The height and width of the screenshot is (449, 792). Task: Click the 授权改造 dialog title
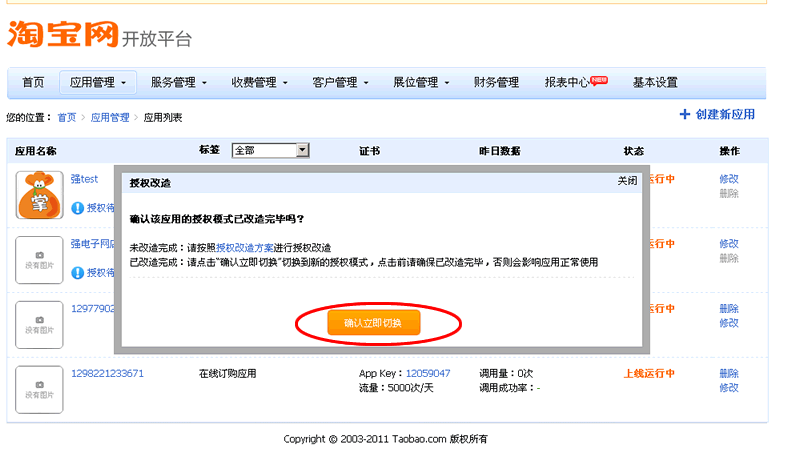pyautogui.click(x=150, y=183)
